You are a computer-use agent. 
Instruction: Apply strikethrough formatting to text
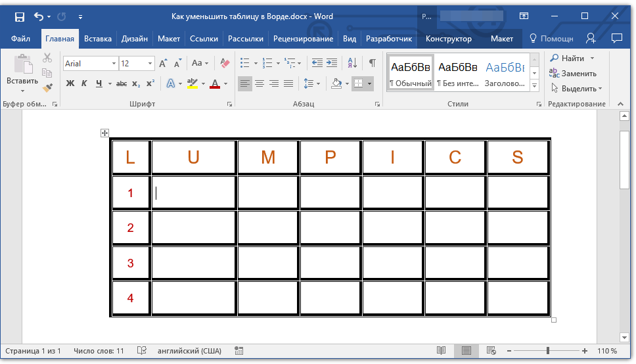point(122,84)
